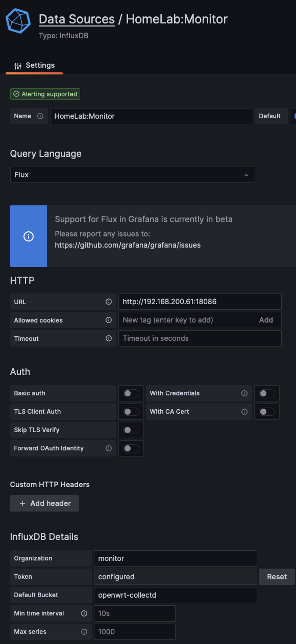Click the Auth section heading
The image size is (296, 644).
pos(20,372)
